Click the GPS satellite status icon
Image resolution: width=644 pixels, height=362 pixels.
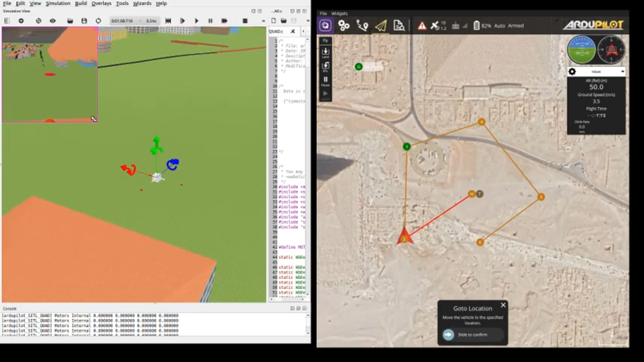[x=435, y=25]
